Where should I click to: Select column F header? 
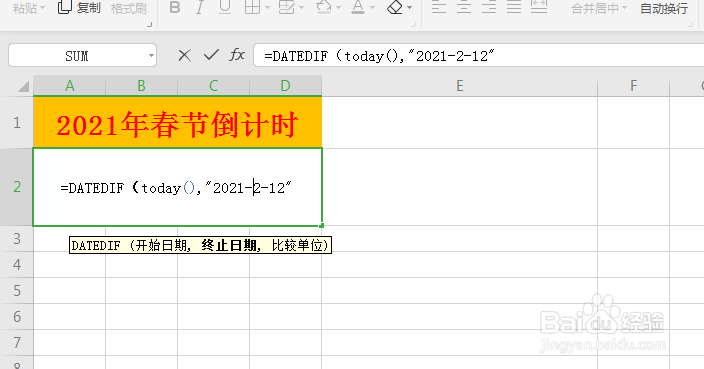click(x=634, y=86)
